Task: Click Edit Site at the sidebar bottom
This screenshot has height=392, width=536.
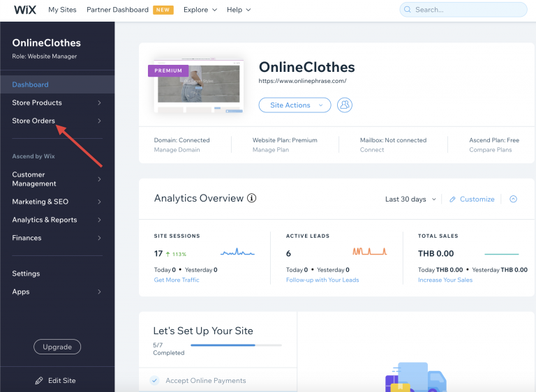Action: pyautogui.click(x=62, y=380)
